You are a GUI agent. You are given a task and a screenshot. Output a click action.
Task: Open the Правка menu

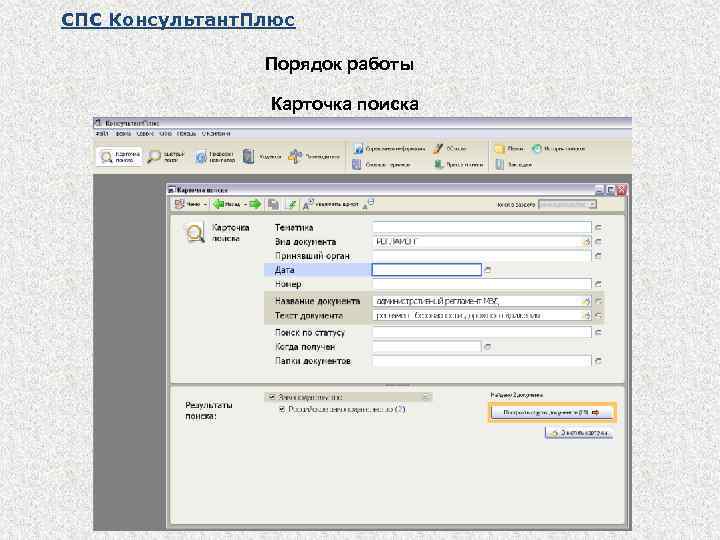[x=123, y=134]
